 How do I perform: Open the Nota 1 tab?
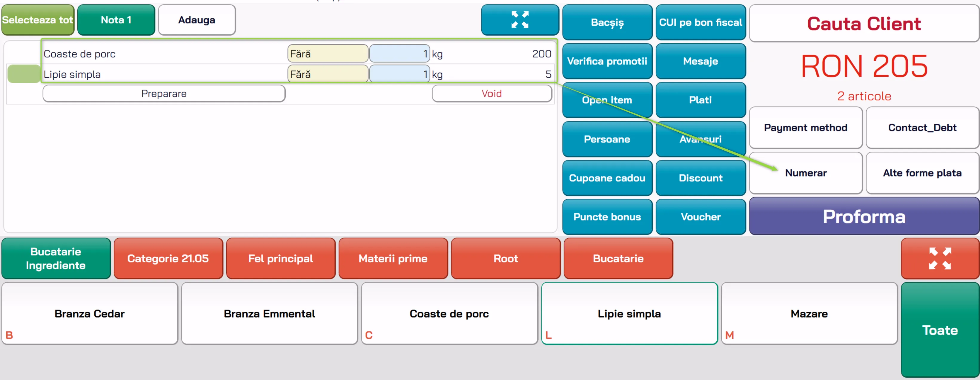(x=116, y=20)
